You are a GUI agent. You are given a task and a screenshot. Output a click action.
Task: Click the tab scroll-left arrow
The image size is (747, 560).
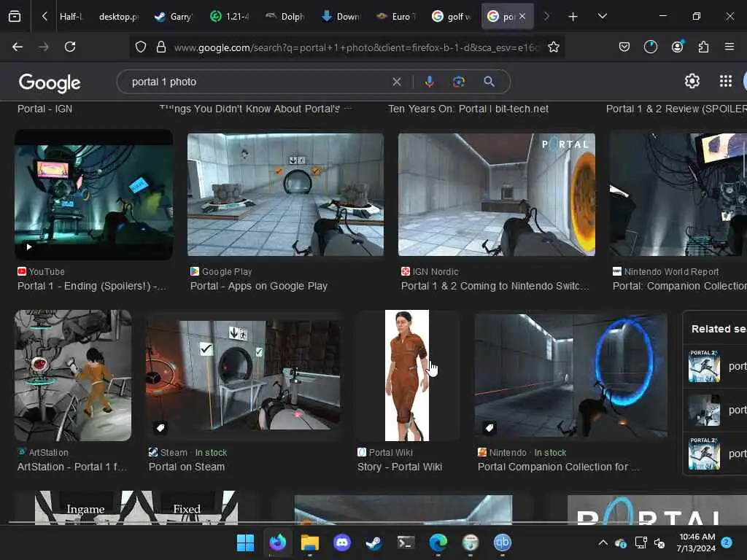point(44,17)
